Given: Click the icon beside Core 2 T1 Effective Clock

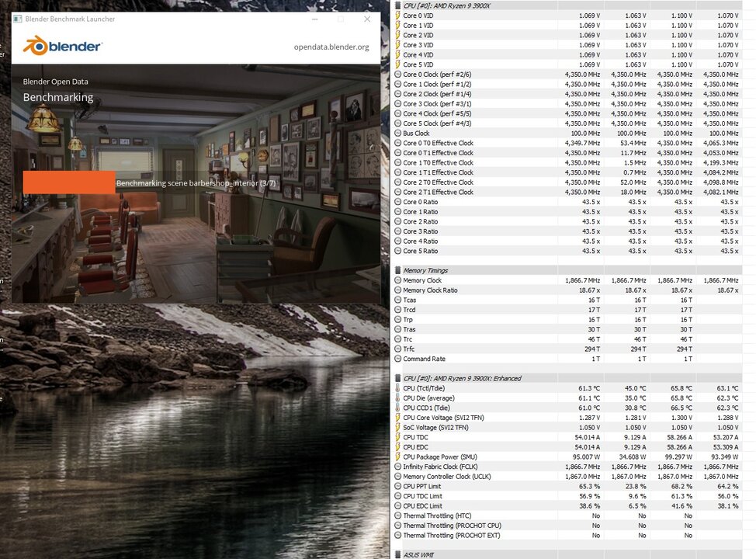Looking at the screenshot, I should click(397, 192).
